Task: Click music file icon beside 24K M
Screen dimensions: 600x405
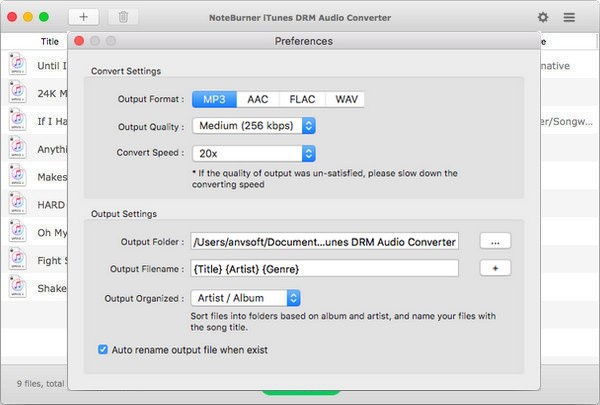Action: coord(18,92)
